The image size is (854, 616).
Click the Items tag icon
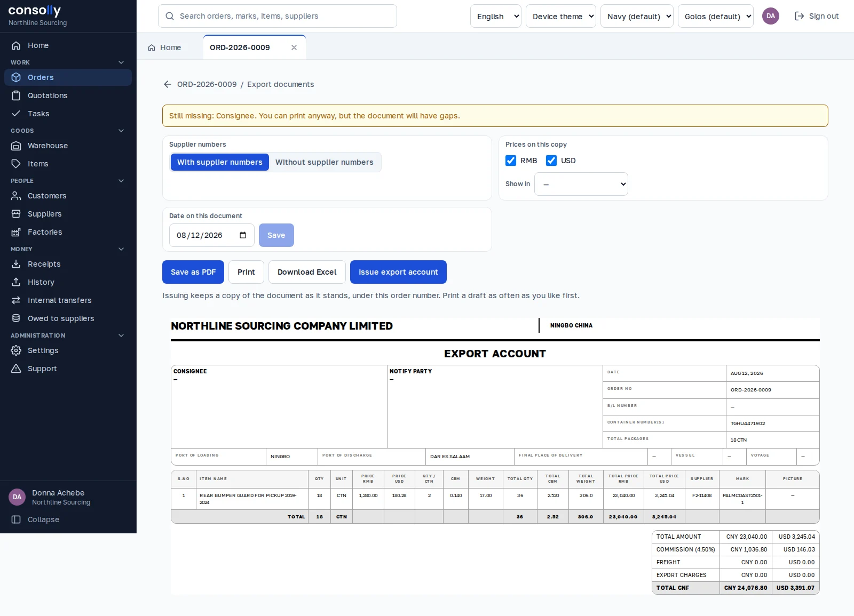pos(16,164)
